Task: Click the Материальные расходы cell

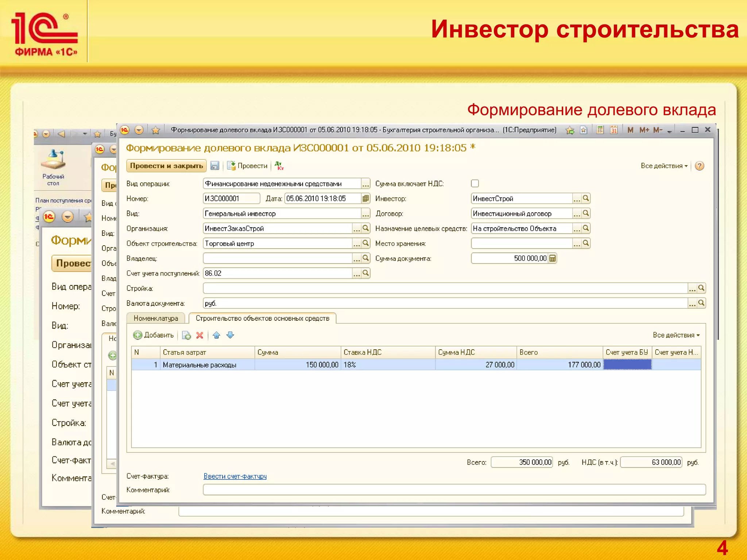Action: coord(207,365)
